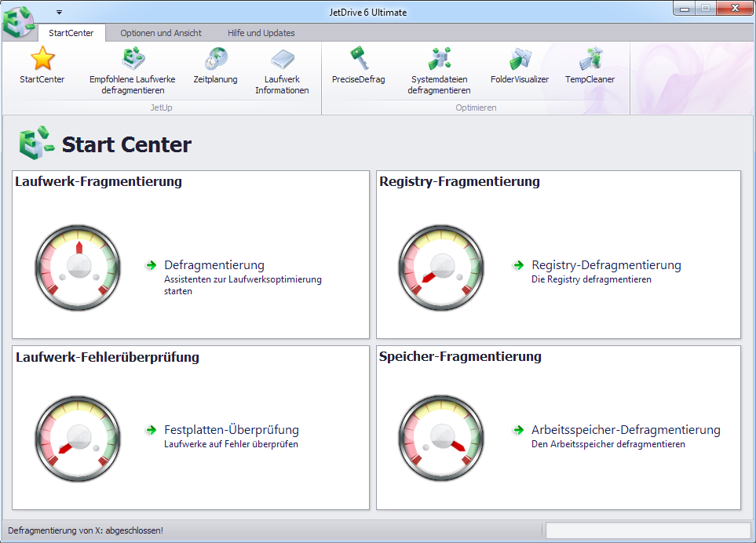Click 'Assistenten zur Laufwerksoptimierung starten' text

click(243, 285)
